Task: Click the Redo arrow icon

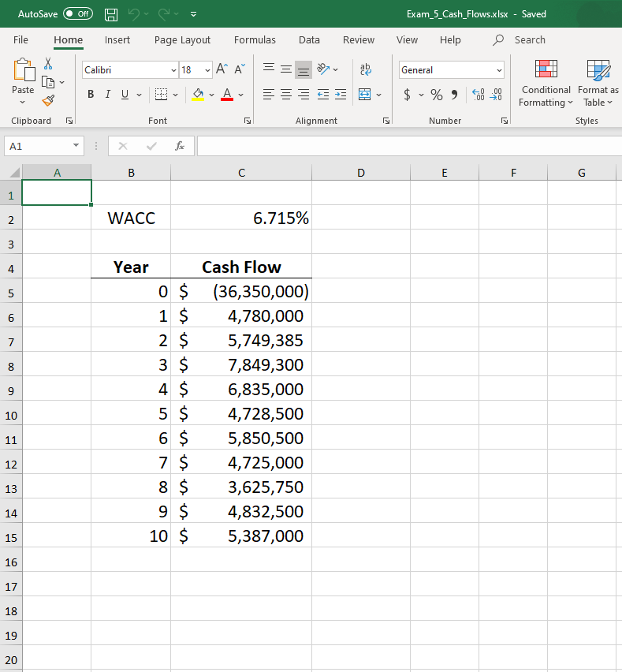Action: click(x=164, y=14)
